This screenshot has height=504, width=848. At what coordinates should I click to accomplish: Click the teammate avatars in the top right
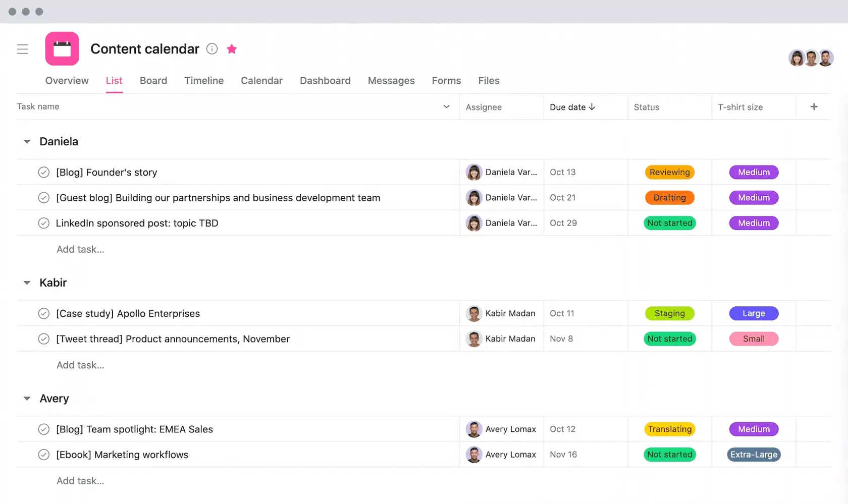[811, 58]
